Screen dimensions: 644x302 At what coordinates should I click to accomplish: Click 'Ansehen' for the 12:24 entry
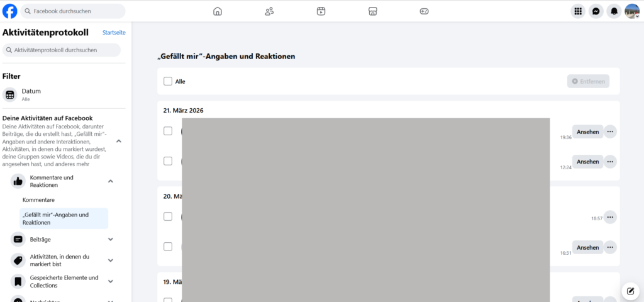click(587, 162)
